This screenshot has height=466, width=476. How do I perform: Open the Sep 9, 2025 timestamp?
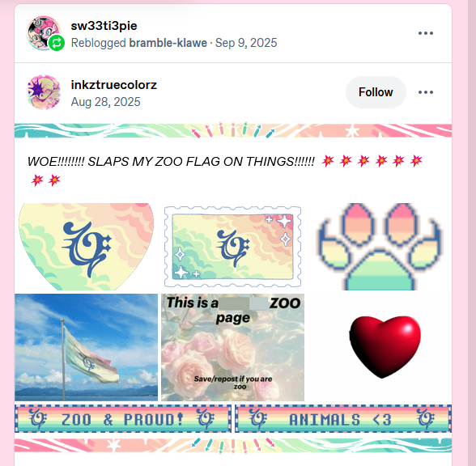(246, 43)
